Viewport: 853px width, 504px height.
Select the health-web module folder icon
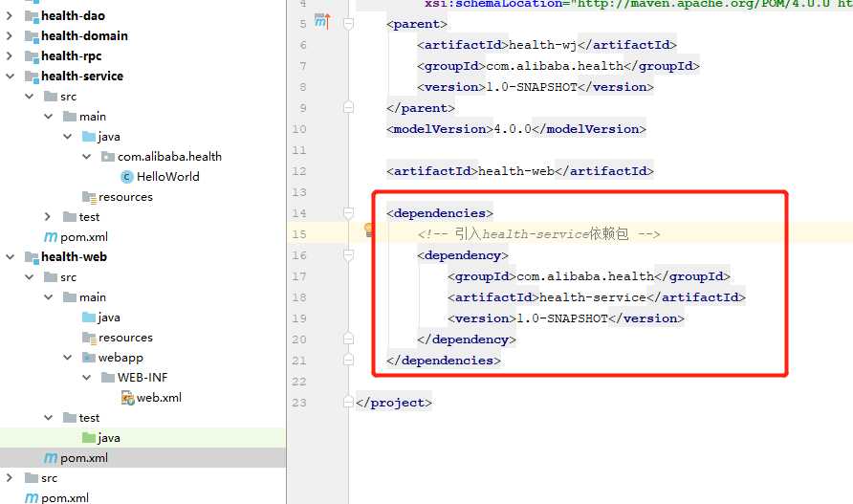(x=32, y=257)
